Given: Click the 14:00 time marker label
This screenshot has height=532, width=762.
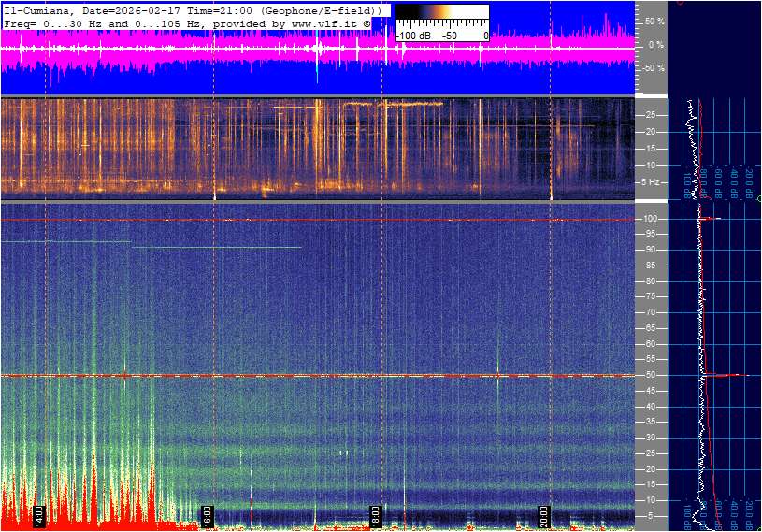Looking at the screenshot, I should [x=39, y=515].
